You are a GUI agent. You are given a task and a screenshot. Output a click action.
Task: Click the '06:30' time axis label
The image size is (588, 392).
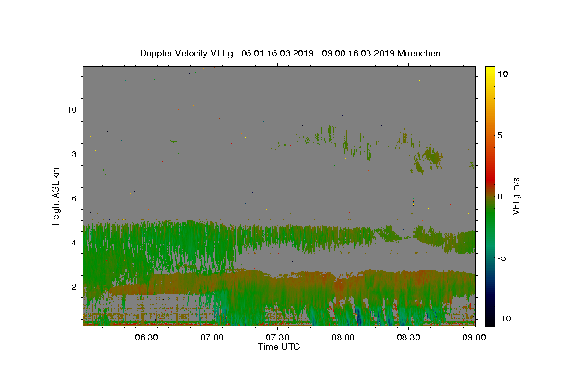tap(147, 337)
